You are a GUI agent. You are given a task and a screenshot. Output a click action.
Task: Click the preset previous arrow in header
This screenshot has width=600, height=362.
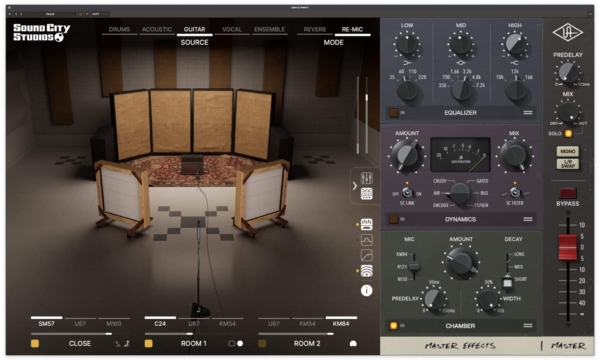click(x=16, y=14)
